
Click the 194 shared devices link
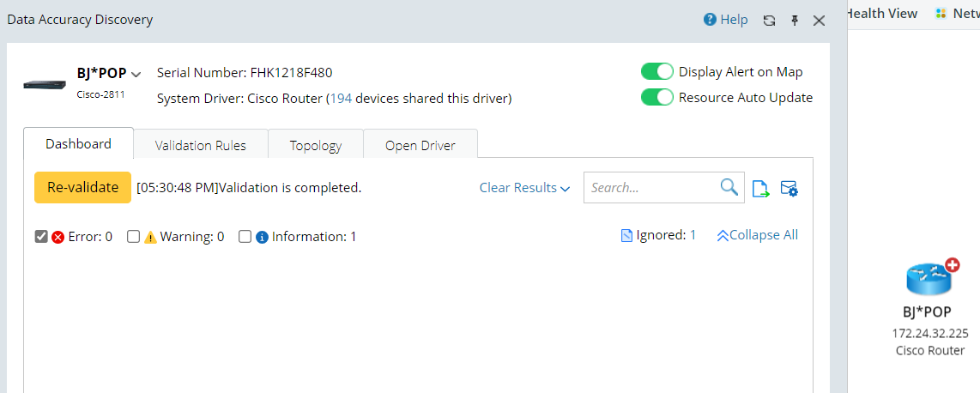pyautogui.click(x=341, y=99)
